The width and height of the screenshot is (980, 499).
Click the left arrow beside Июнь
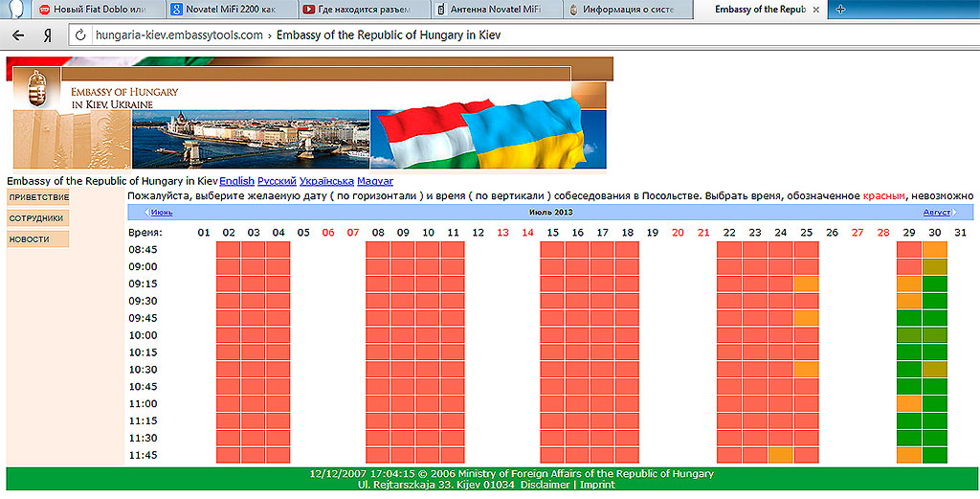click(x=146, y=213)
